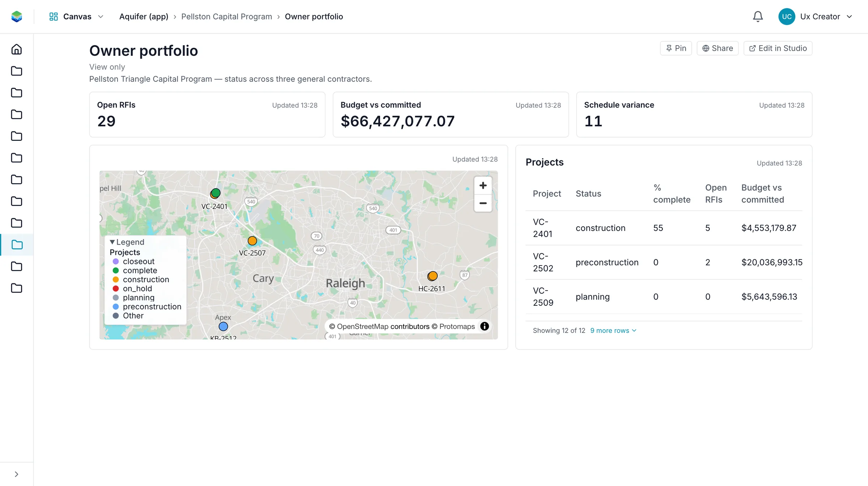Click the % complete column header
Viewport: 868px width, 486px height.
point(672,194)
